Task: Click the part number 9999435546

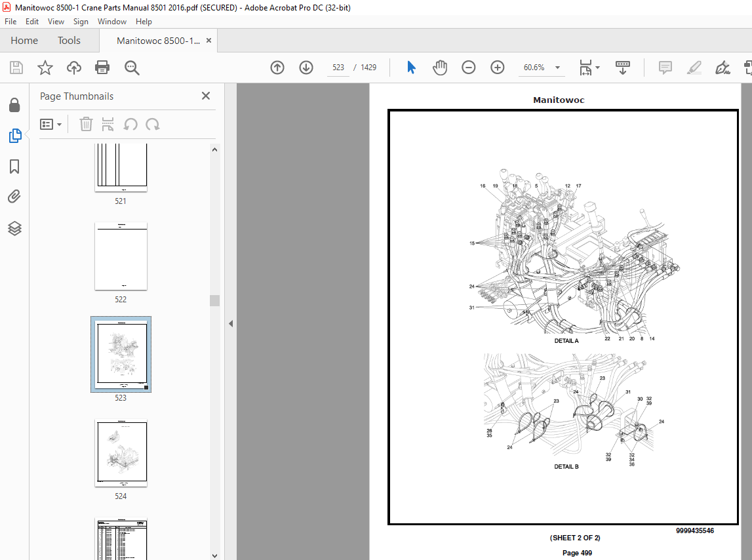Action: (695, 530)
